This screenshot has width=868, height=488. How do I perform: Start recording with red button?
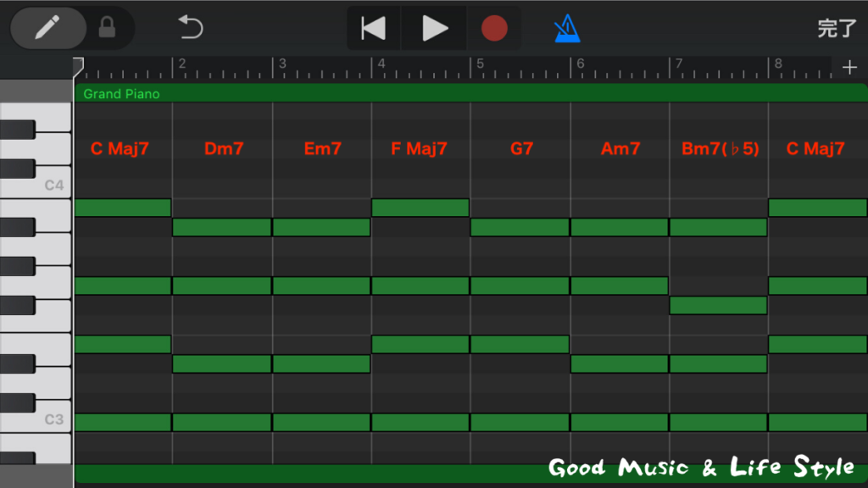tap(494, 28)
